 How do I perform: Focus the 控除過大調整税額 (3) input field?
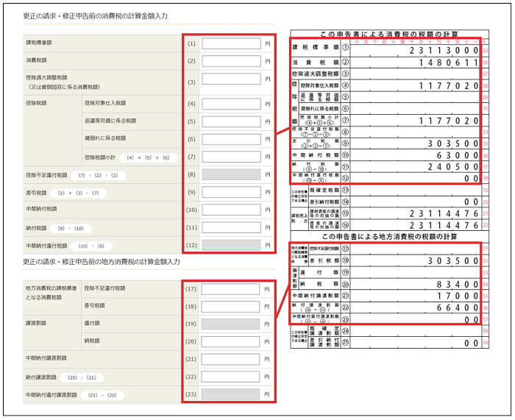[231, 80]
